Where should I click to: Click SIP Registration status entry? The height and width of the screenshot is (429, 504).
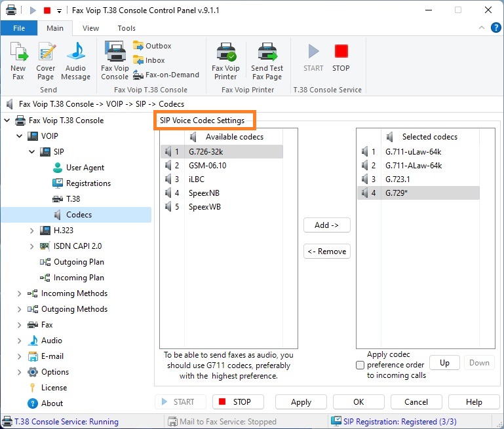click(394, 421)
